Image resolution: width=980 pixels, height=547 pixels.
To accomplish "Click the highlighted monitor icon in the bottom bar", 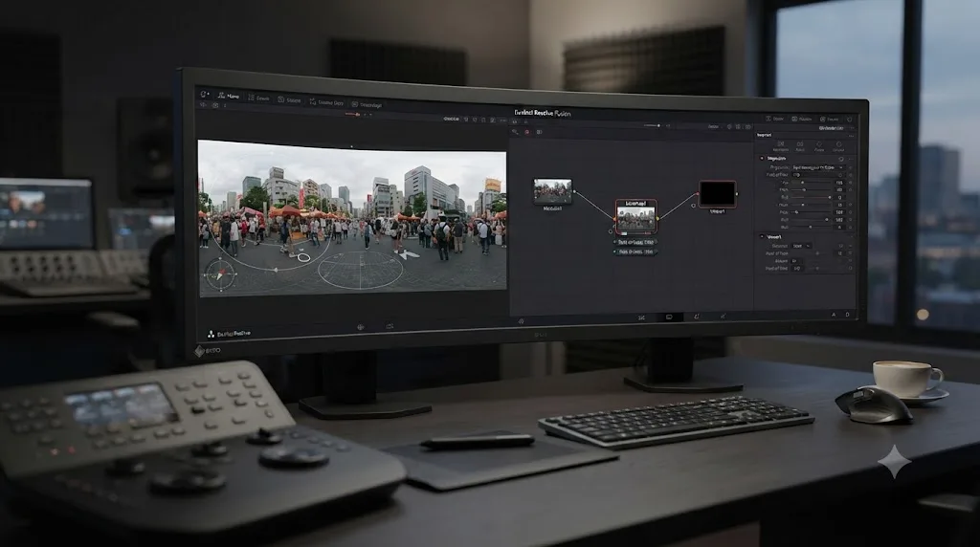I will click(669, 317).
